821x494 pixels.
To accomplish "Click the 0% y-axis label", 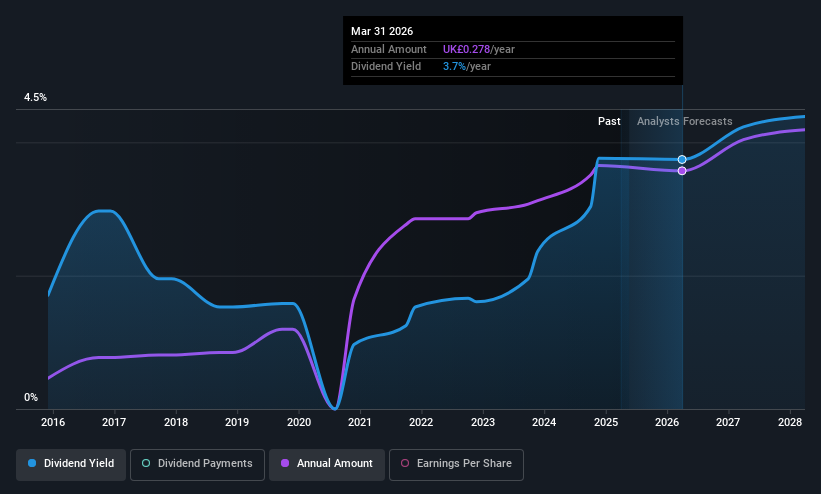I will [x=31, y=398].
